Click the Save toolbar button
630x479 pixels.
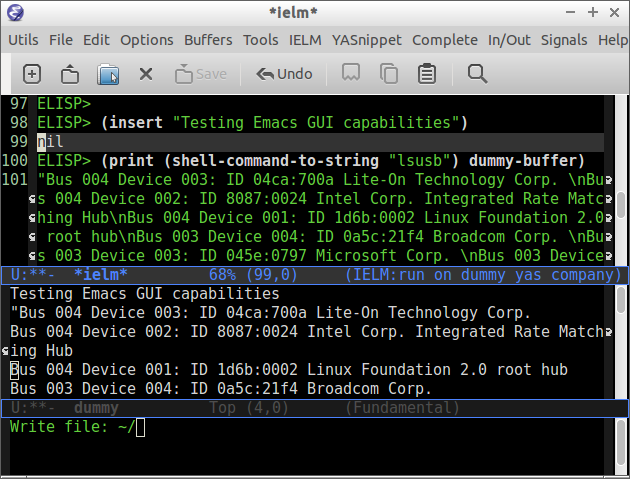click(201, 74)
